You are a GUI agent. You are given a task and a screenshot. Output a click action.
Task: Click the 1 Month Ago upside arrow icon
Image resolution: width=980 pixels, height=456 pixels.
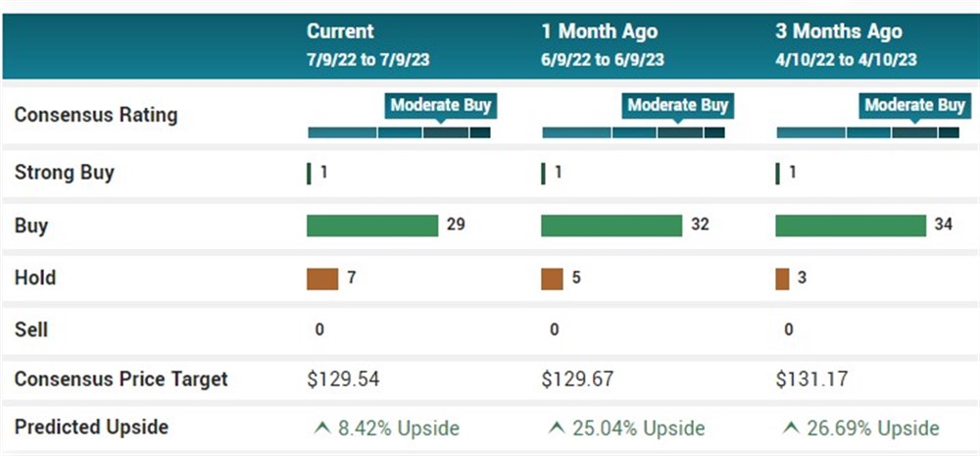tap(555, 428)
